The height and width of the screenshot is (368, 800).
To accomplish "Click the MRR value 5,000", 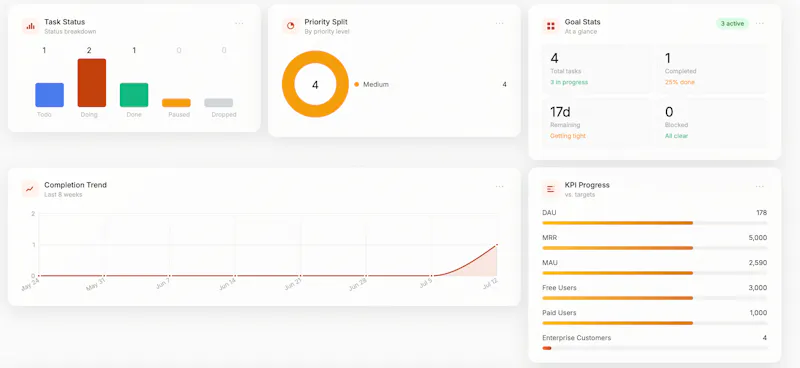I will click(x=758, y=238).
